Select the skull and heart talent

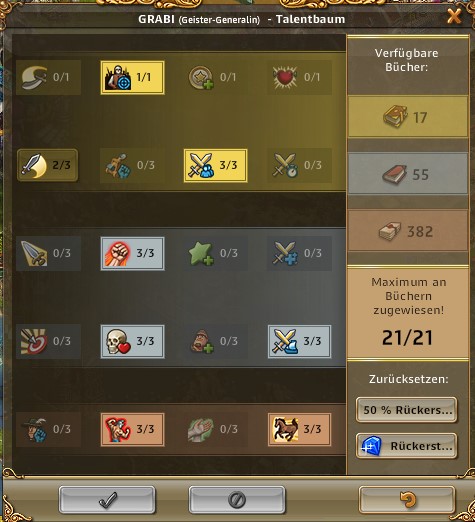[132, 341]
